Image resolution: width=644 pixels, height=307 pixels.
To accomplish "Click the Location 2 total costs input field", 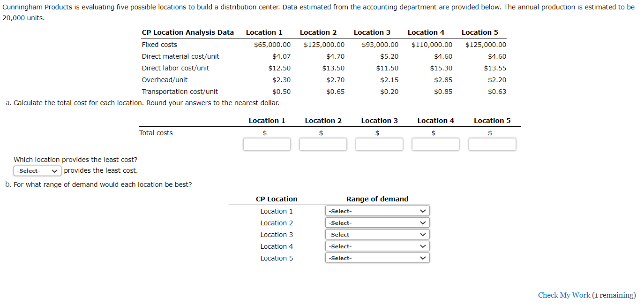I will pos(323,144).
